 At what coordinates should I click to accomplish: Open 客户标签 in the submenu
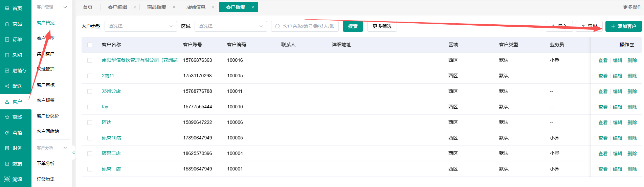[x=46, y=100]
